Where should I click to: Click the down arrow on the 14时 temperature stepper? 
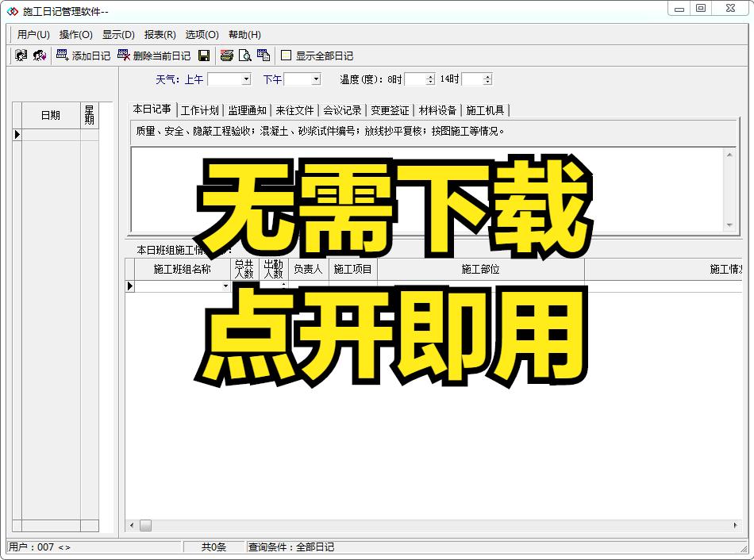click(489, 82)
